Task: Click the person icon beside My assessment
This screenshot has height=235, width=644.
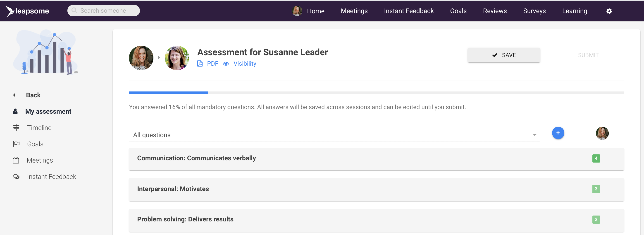Action: 15,111
